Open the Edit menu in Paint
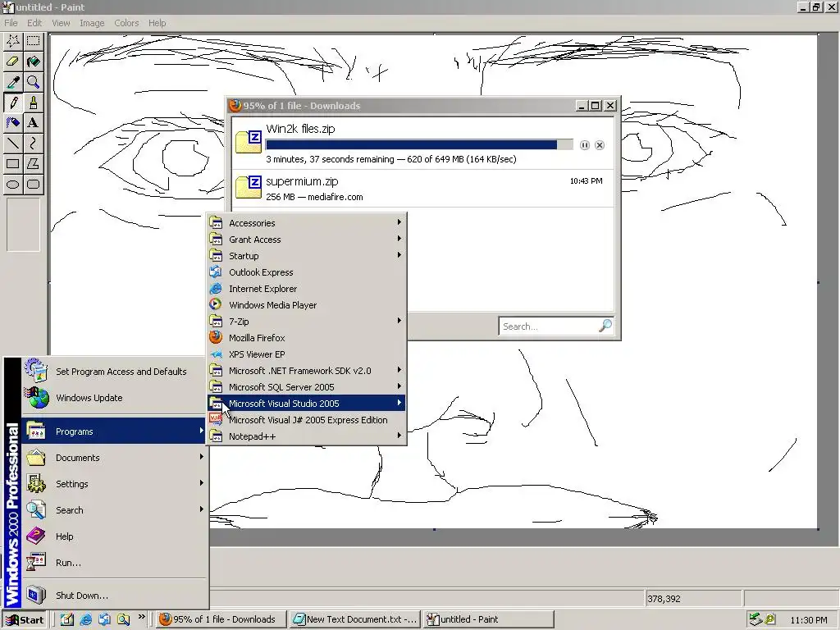Screen dimensions: 840x630 click(34, 23)
